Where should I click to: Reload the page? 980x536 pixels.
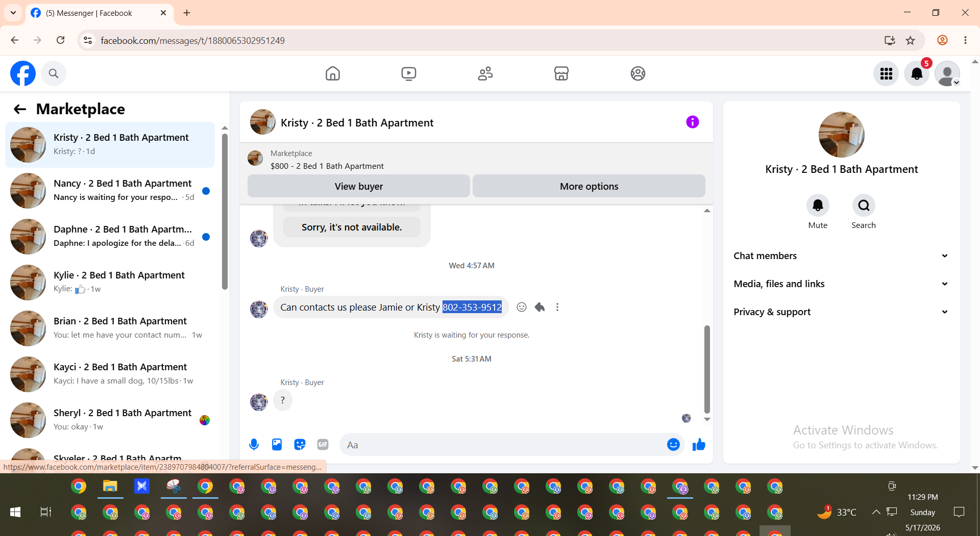coord(60,40)
